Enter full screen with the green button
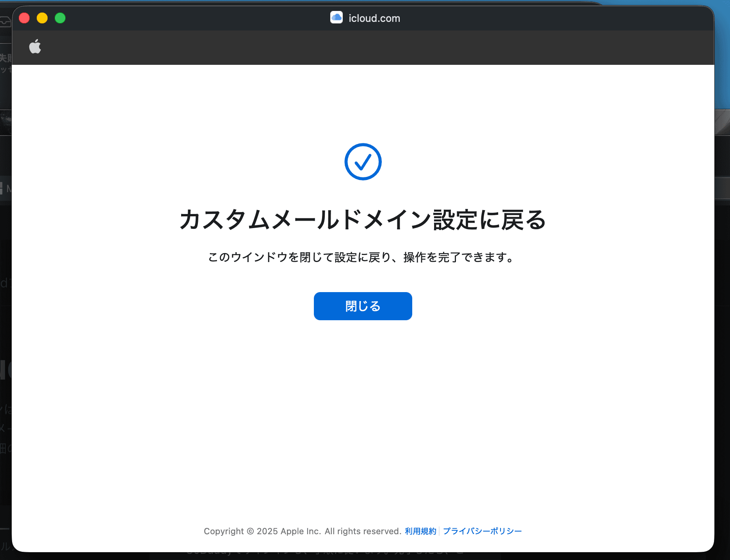The width and height of the screenshot is (730, 560). (x=60, y=18)
